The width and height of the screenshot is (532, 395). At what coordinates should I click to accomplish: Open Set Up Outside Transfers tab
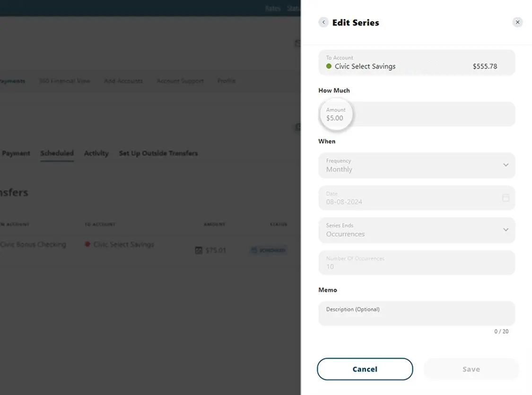pos(158,153)
